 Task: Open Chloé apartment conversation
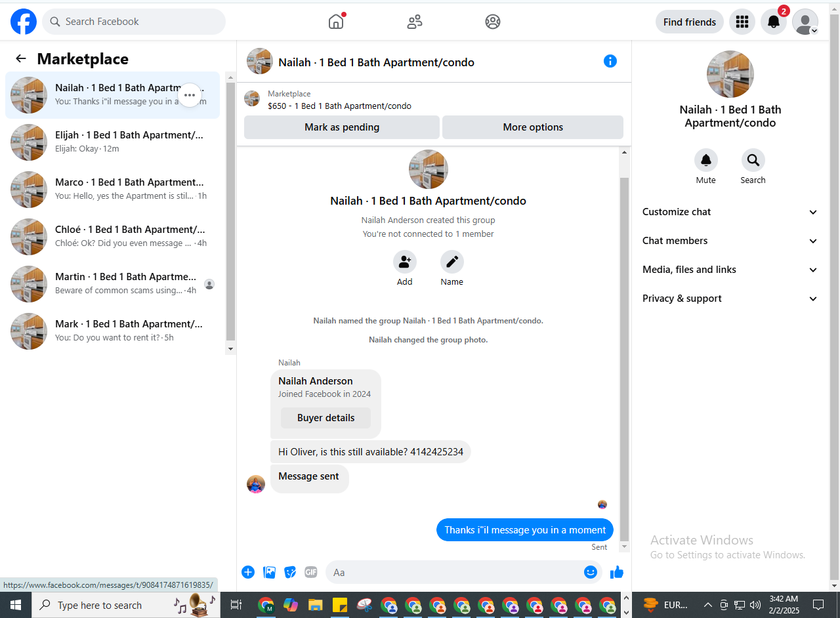pyautogui.click(x=112, y=237)
